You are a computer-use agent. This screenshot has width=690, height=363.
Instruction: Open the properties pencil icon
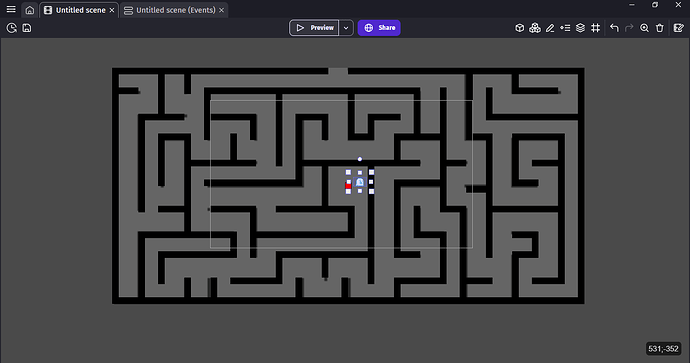point(550,28)
